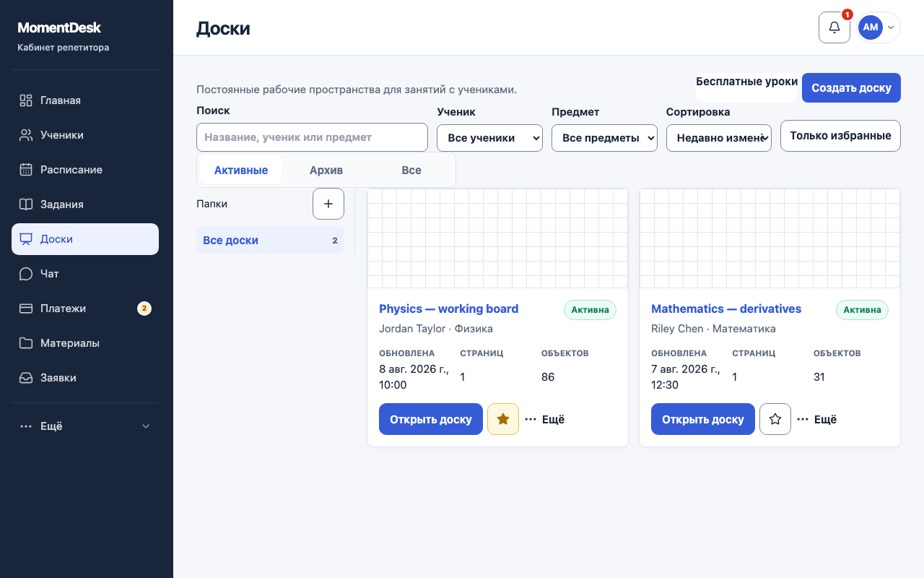Expand the Ещё section in sidebar
The image size is (924, 578).
[85, 426]
